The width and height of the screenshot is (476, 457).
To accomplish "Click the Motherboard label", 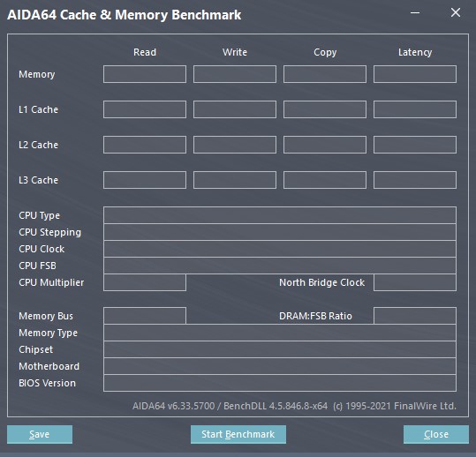I will tap(49, 366).
